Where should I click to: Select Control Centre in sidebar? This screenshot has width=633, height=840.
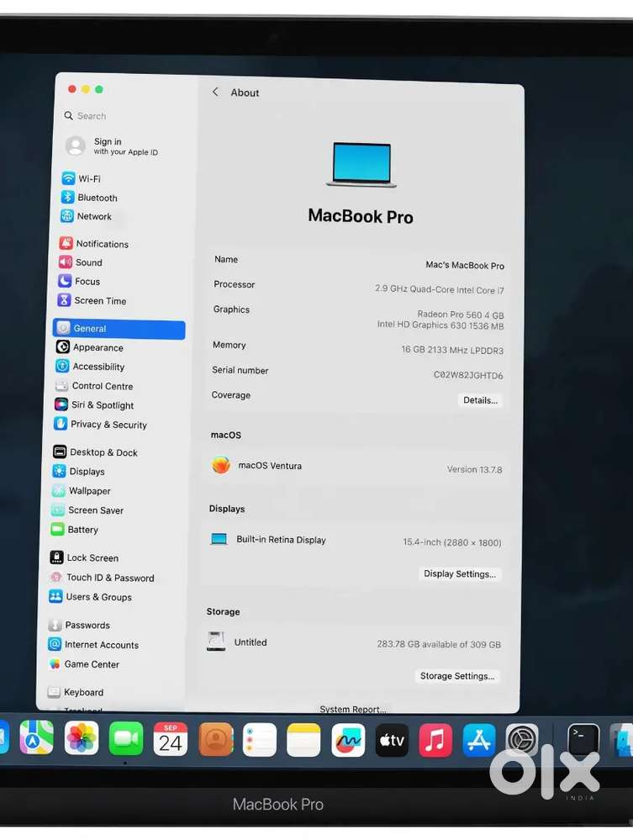coord(94,386)
